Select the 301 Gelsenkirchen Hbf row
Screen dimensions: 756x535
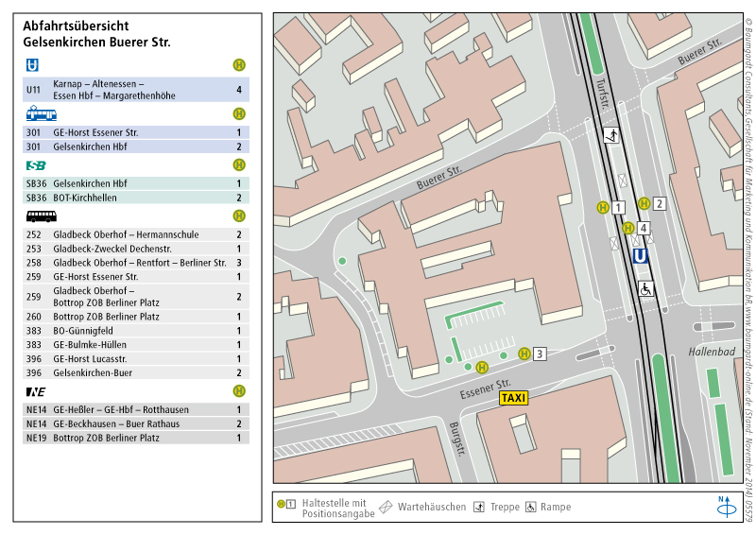[136, 147]
